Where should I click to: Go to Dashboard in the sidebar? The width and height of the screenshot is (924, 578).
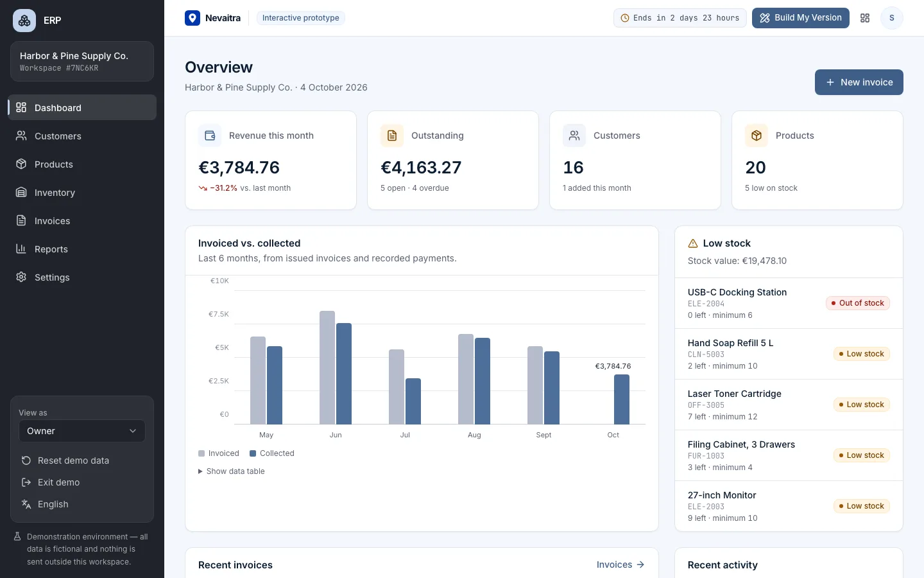coord(82,107)
